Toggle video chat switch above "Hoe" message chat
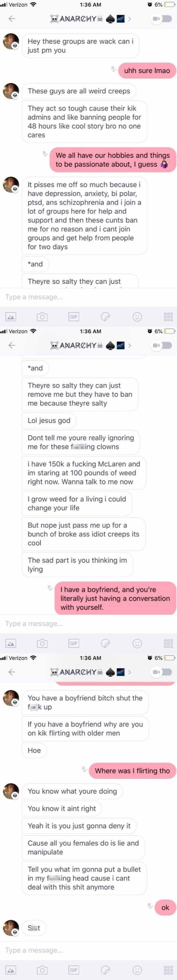This screenshot has width=177, height=980. pos(162,672)
